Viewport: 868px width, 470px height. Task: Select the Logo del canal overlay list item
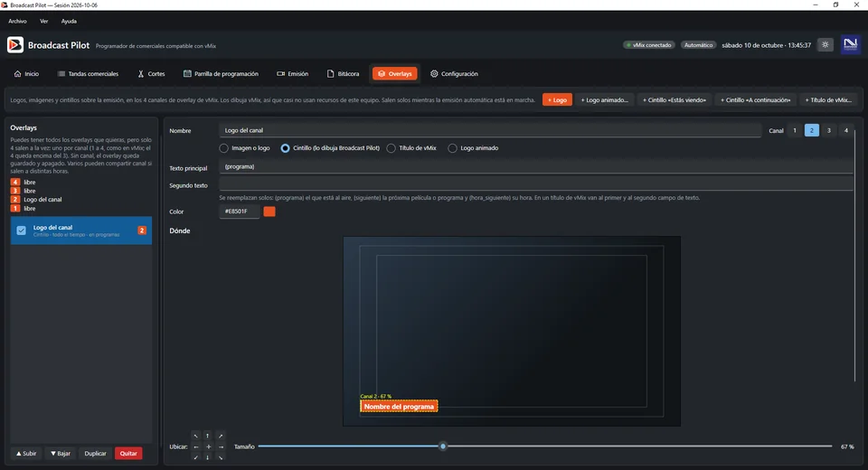click(x=80, y=230)
